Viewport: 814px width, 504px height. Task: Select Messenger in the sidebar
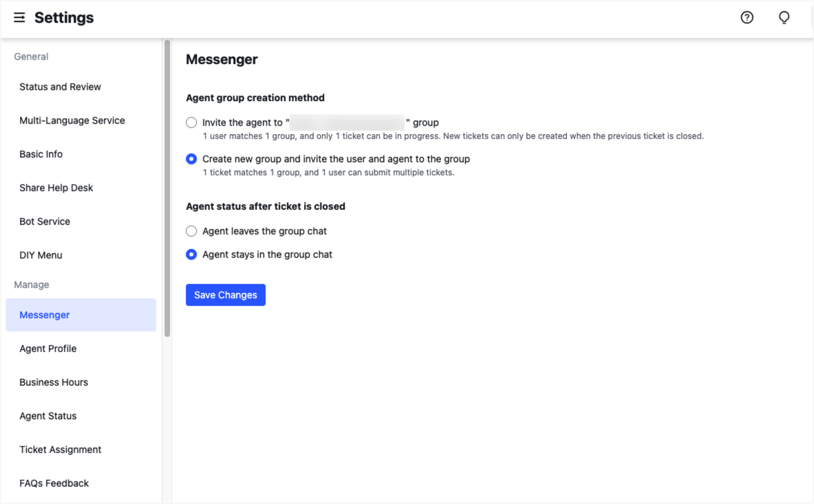tap(44, 314)
